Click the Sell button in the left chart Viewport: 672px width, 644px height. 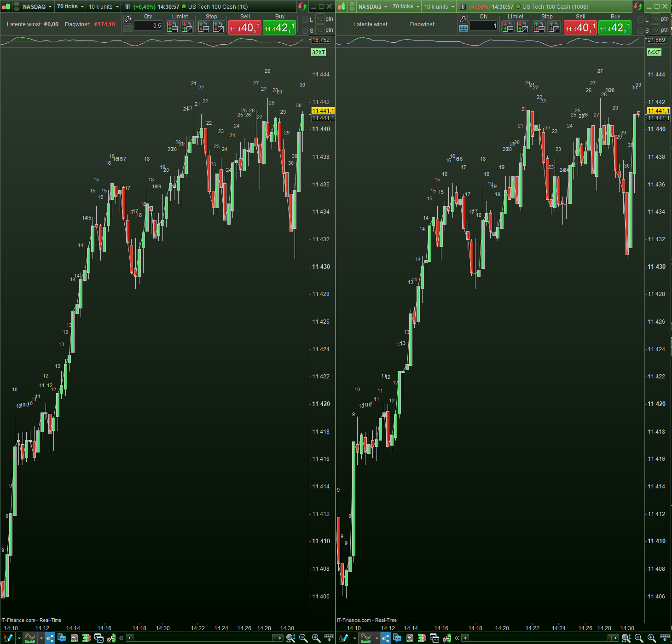(x=245, y=28)
